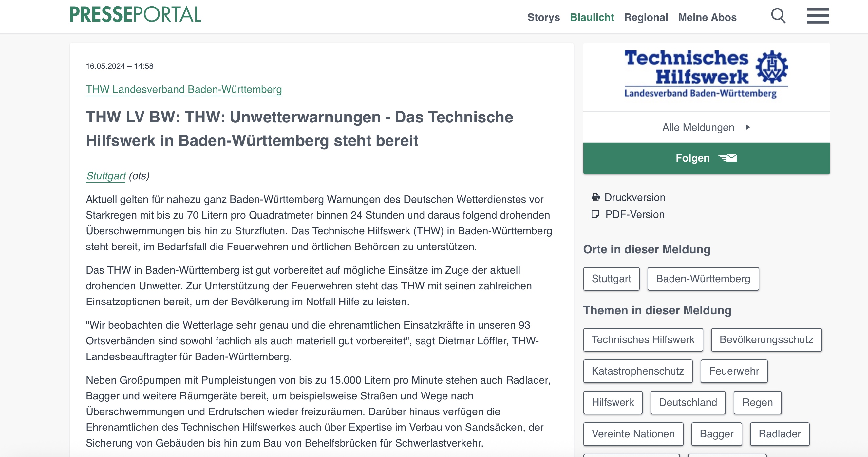Click the paragraph starting "Aktuell gelten für nahezu"

[319, 223]
